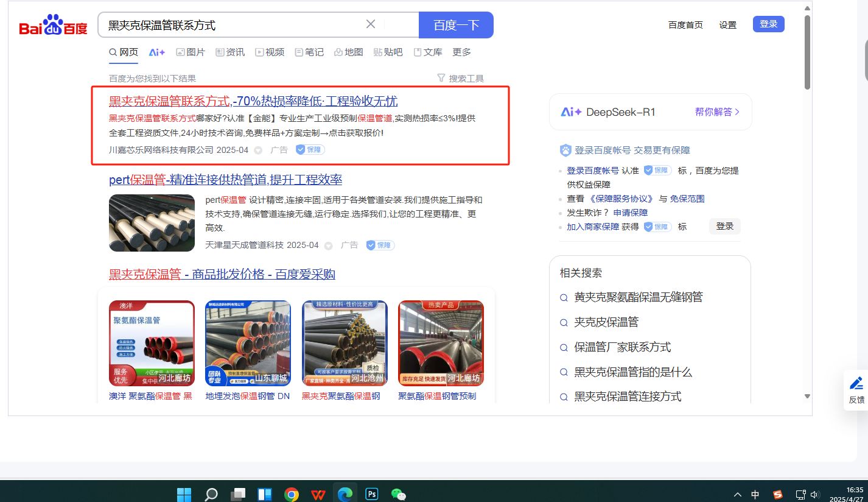This screenshot has width=868, height=502.
Task: Open the AI+ search tab
Action: tap(157, 52)
